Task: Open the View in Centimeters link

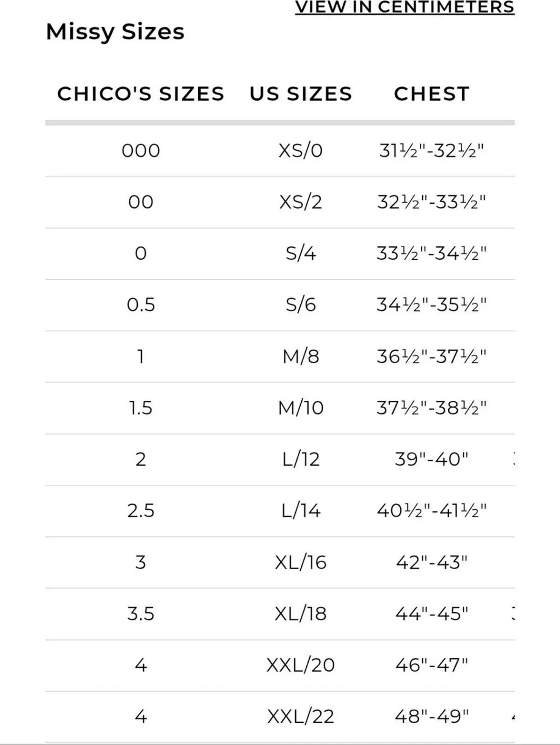Action: pyautogui.click(x=405, y=7)
